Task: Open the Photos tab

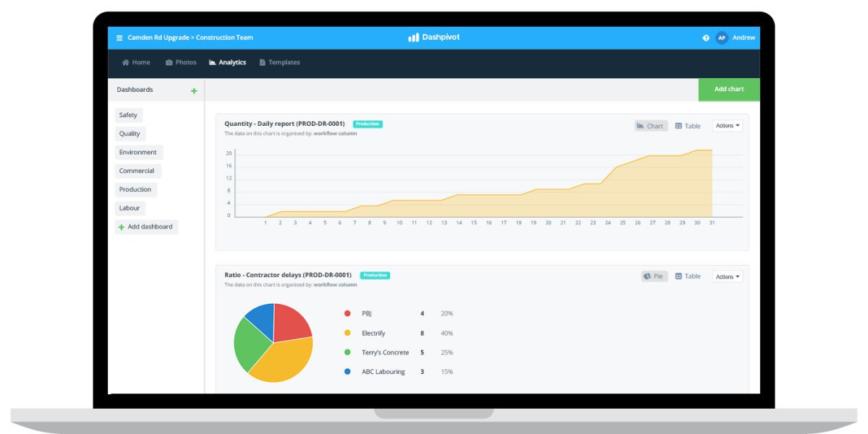Action: pyautogui.click(x=181, y=62)
